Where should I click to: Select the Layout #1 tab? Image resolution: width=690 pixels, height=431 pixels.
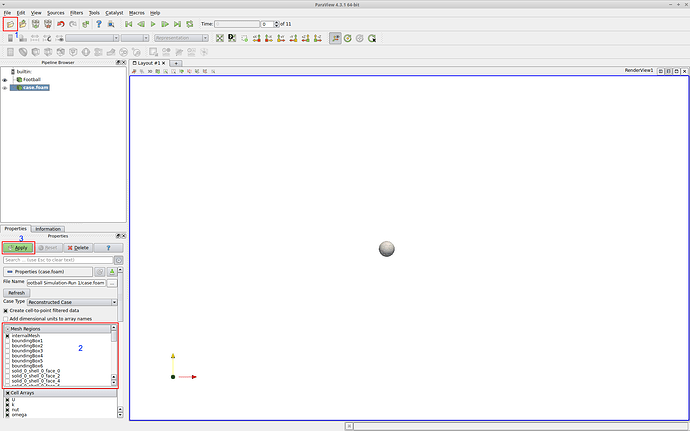pos(147,63)
